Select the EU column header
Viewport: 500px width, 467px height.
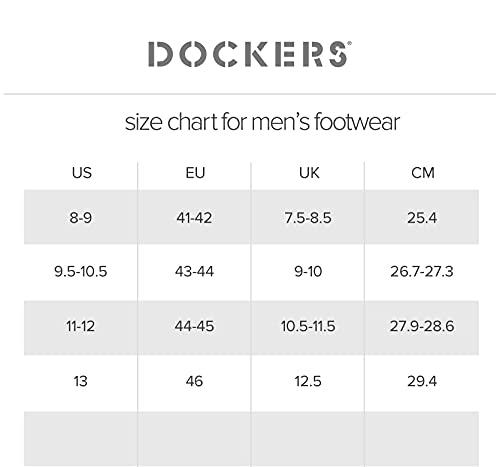(195, 173)
